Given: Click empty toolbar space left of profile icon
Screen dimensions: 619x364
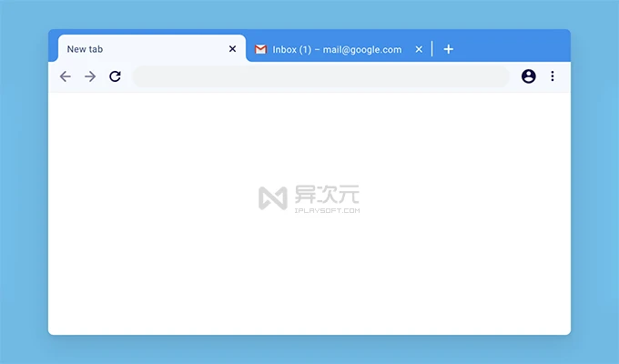Looking at the screenshot, I should (514, 76).
